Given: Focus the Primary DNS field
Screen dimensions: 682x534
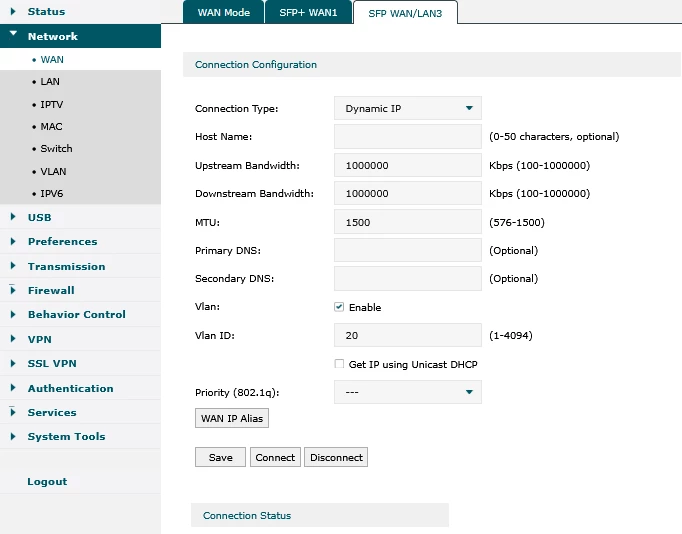Looking at the screenshot, I should coord(408,250).
